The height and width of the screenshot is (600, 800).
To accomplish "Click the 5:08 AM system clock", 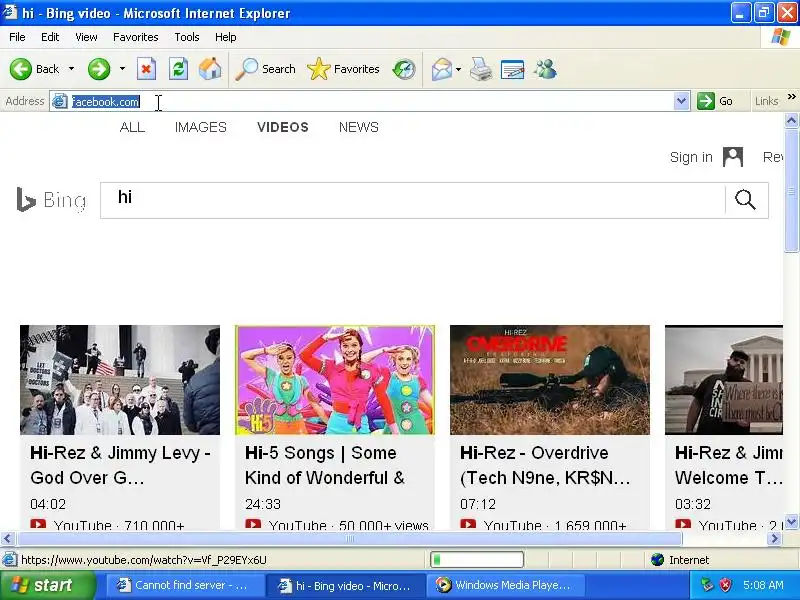I will [x=763, y=585].
